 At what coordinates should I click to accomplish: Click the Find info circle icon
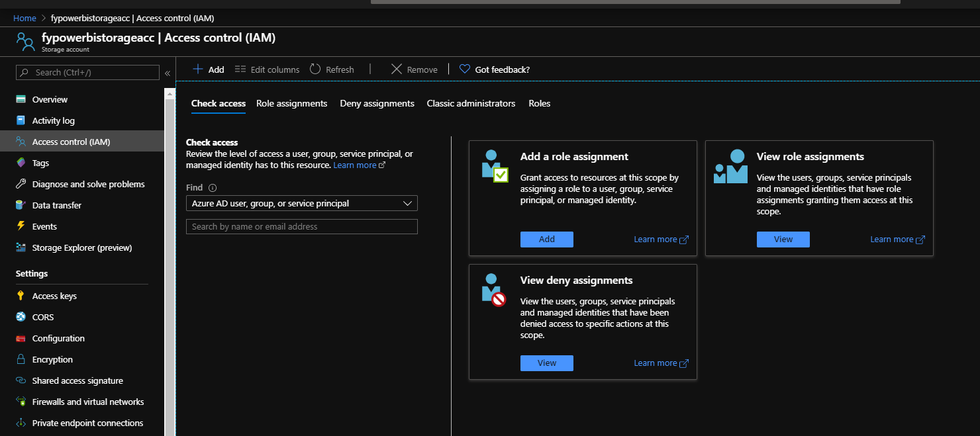point(213,188)
